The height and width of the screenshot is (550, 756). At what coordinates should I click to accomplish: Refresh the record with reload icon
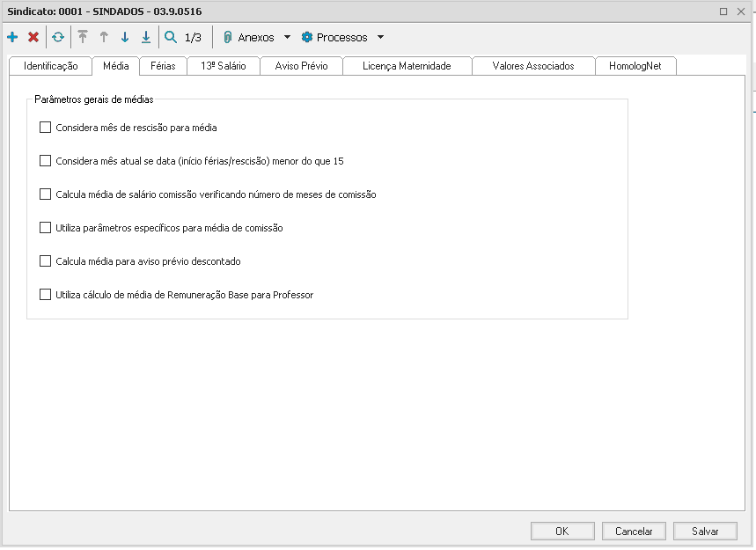click(58, 37)
